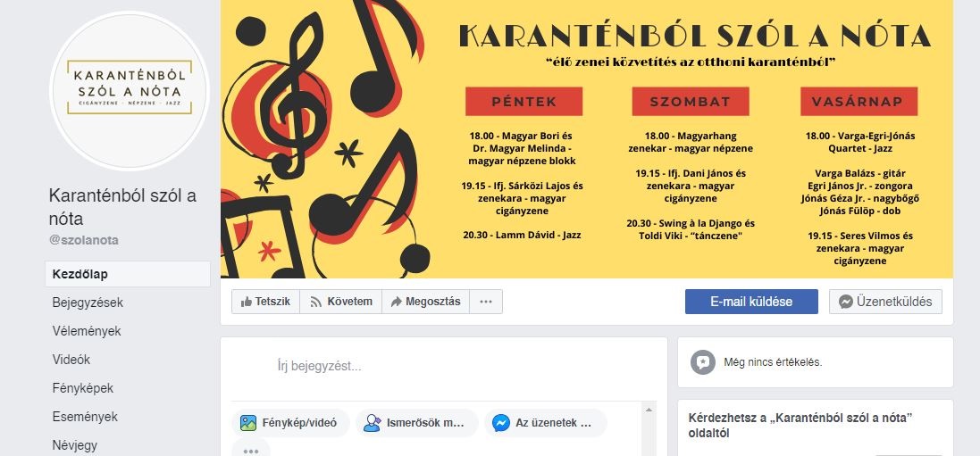Screen dimensions: 980x456
Task: Open the more options ellipsis beside Megosztás
Action: 486,302
